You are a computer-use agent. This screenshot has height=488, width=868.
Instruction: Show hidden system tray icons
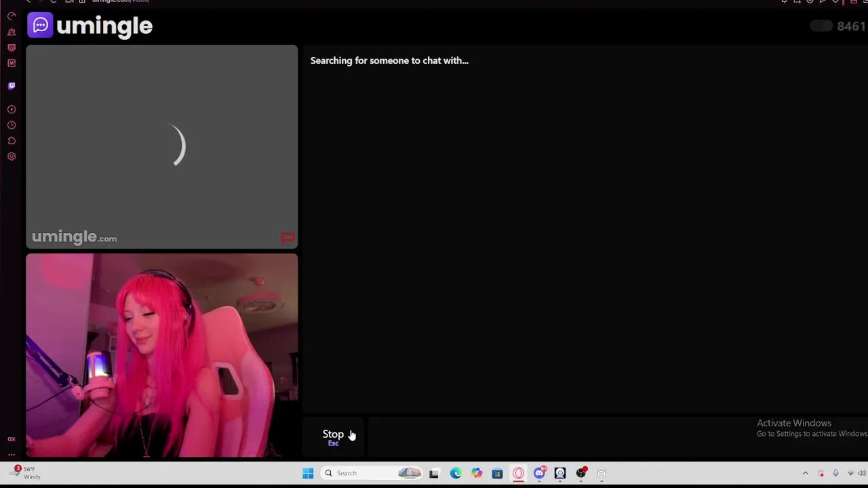(x=805, y=473)
